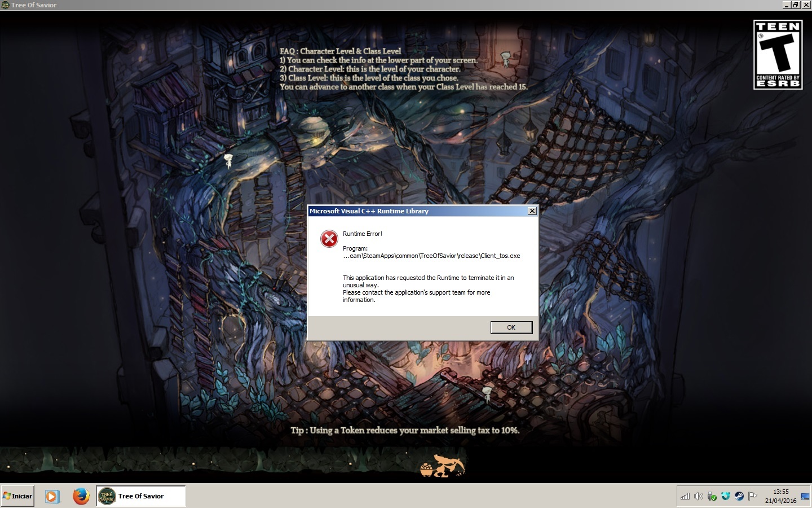Restore down the Tree Of Savior window
The image size is (812, 508).
click(x=796, y=5)
